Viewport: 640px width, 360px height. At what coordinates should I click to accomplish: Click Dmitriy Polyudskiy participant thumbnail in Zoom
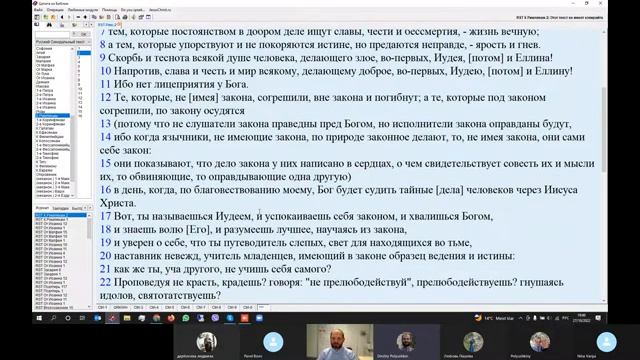[x=406, y=342]
